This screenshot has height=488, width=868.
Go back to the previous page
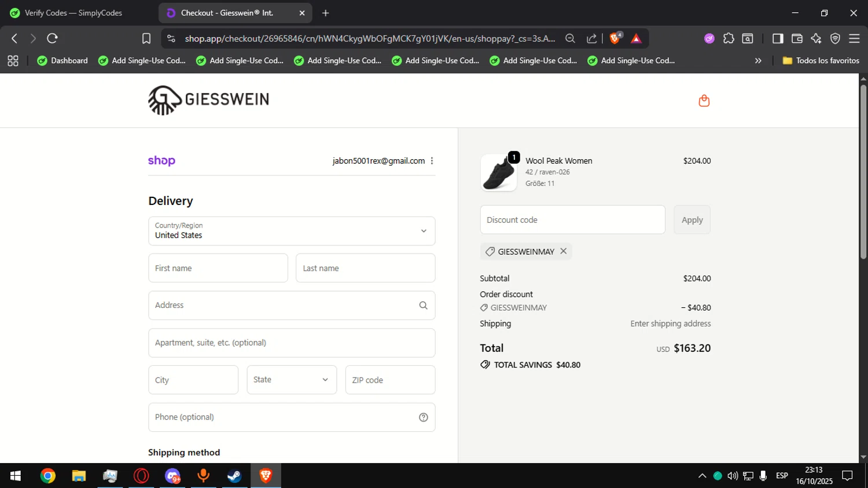pyautogui.click(x=14, y=38)
